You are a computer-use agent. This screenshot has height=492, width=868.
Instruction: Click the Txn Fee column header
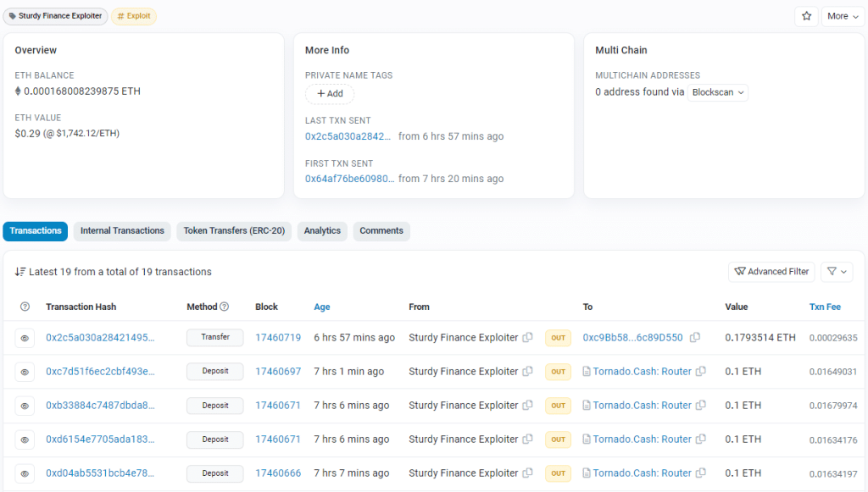[x=825, y=307]
